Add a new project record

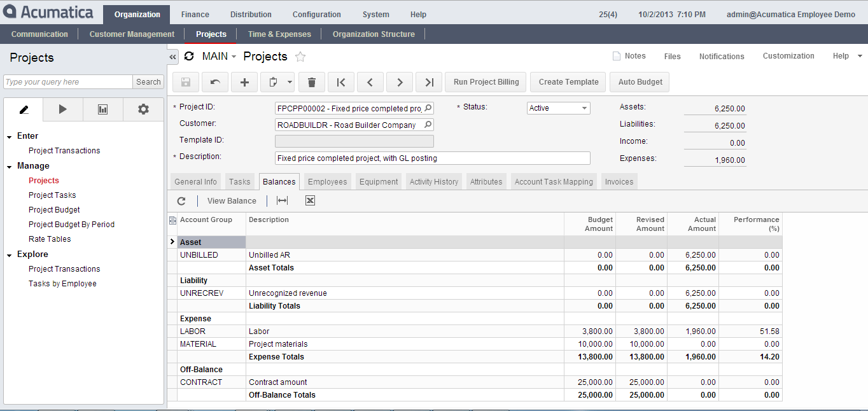click(244, 81)
